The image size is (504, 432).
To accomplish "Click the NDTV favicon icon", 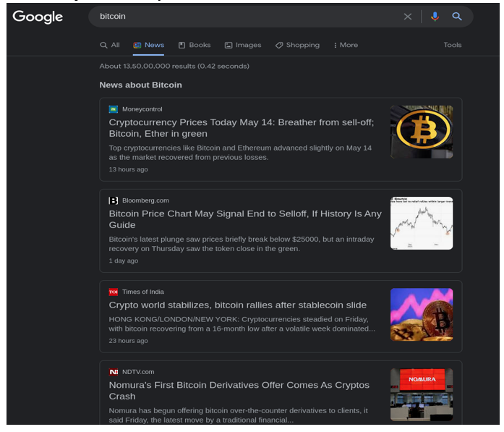I will pyautogui.click(x=113, y=372).
